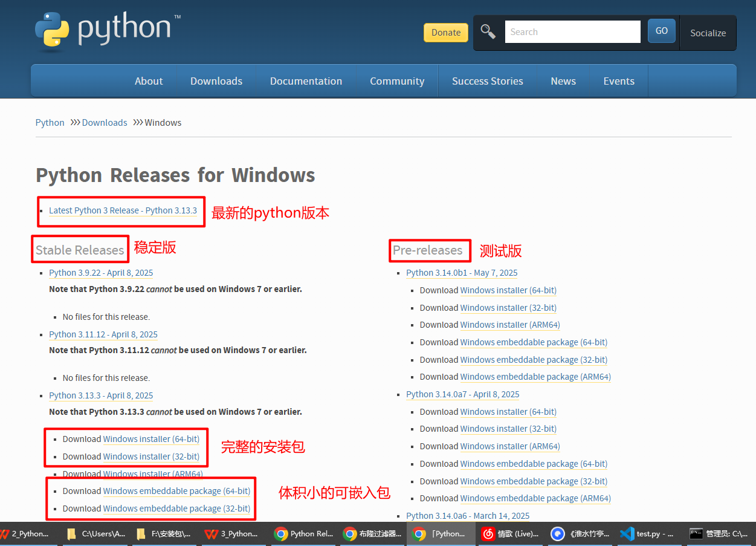Open the NetEase music 情歌 (Live) taskbar item
This screenshot has width=756, height=546.
tap(509, 534)
